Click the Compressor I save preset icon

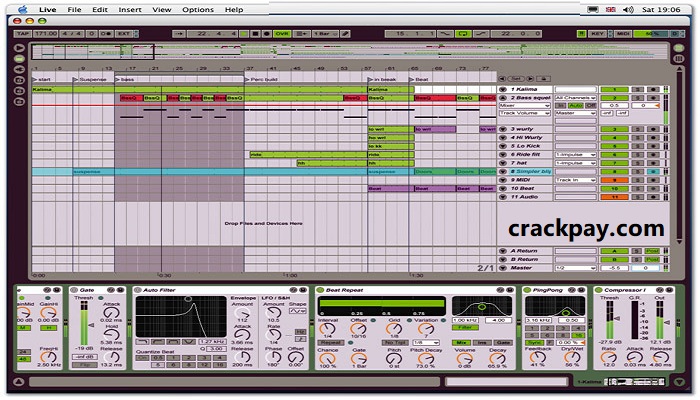tap(669, 290)
